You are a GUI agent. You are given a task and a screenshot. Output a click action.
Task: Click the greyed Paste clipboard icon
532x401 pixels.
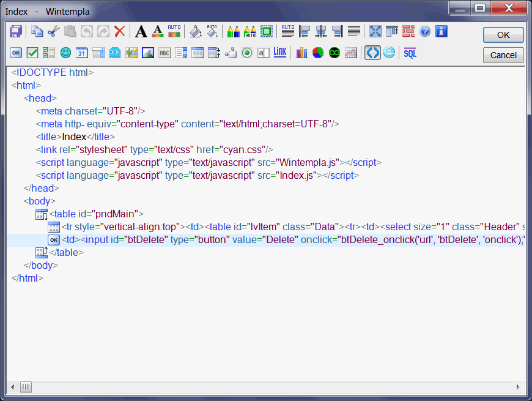coord(70,32)
